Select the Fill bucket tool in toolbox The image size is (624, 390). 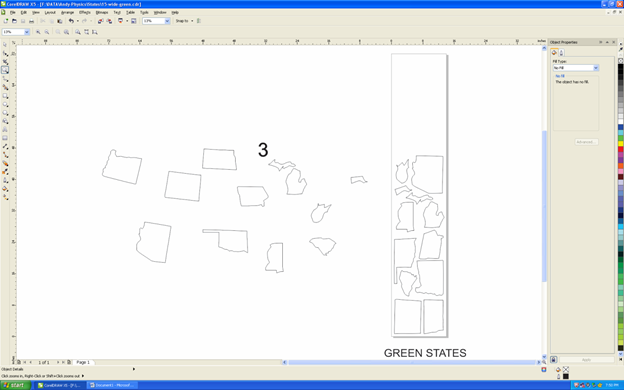pos(5,189)
